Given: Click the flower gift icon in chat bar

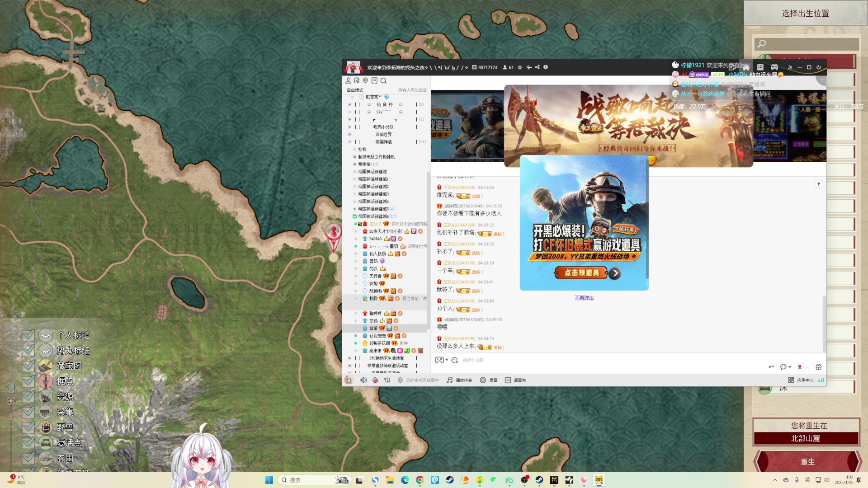Looking at the screenshot, I should 800,367.
